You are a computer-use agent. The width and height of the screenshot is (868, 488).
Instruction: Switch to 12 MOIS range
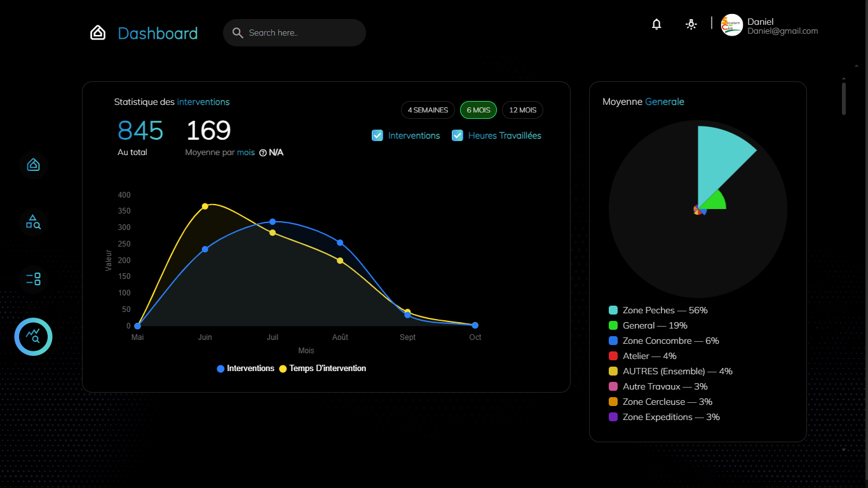click(x=522, y=110)
